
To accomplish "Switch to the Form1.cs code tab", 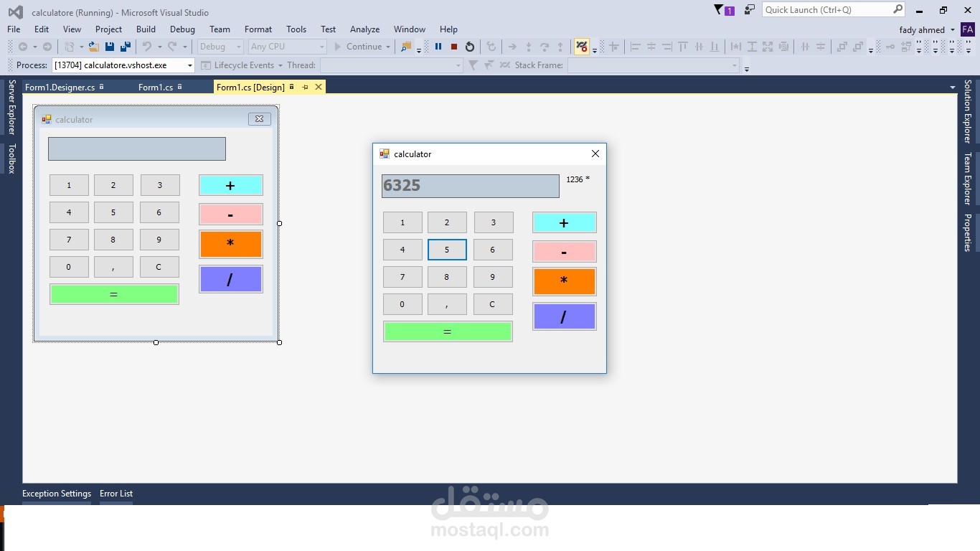I will 156,87.
